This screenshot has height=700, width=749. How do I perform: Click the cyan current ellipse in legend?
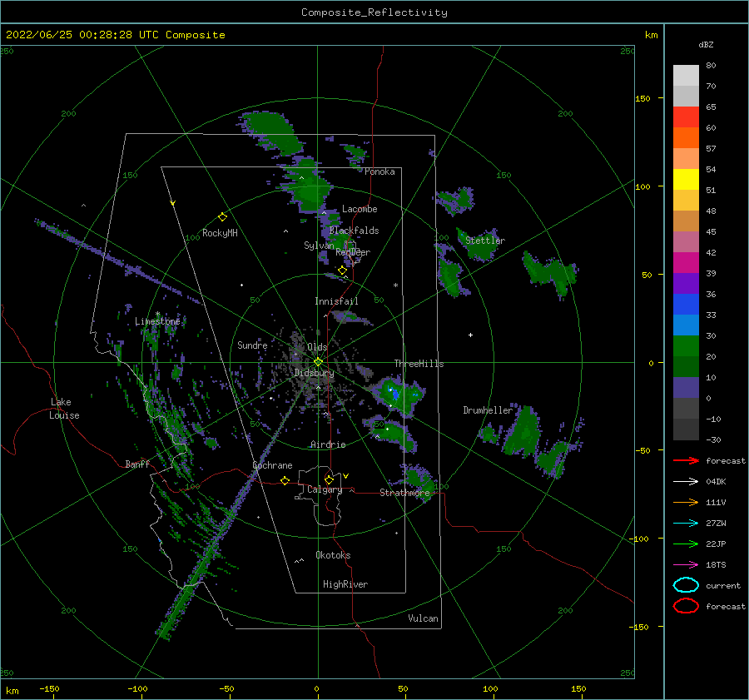[x=686, y=585]
